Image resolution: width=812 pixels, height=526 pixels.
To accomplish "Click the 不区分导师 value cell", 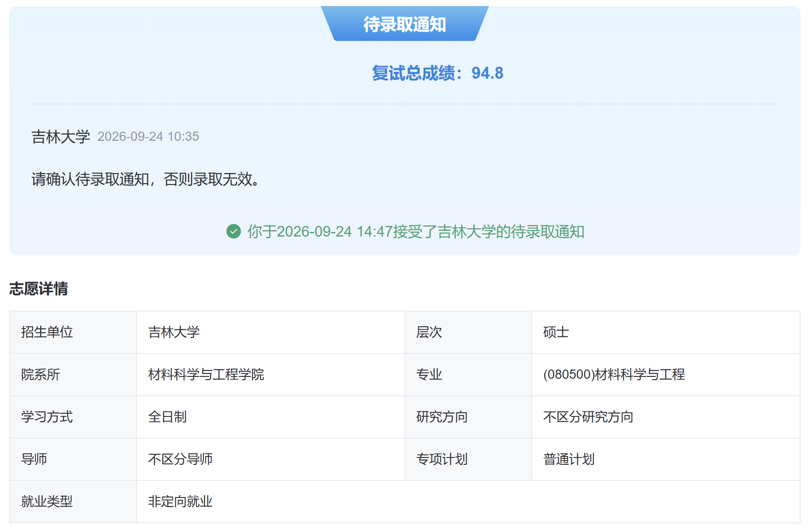I will tap(271, 459).
